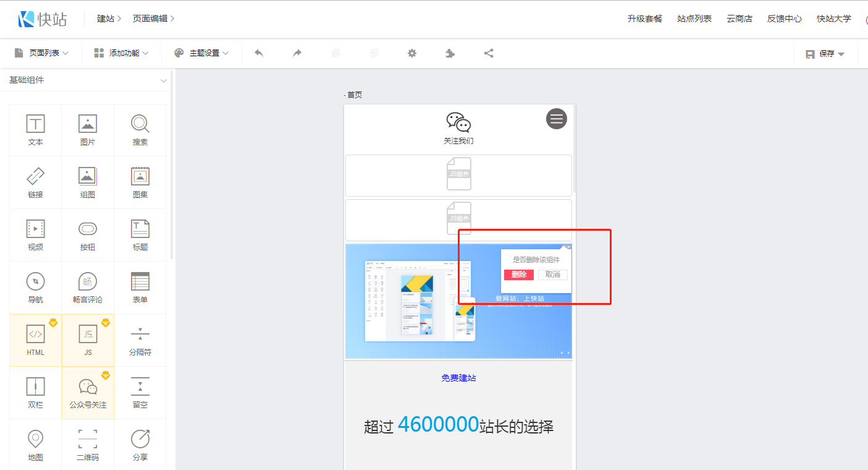
Task: Choose the 视频 video component
Action: tap(35, 235)
